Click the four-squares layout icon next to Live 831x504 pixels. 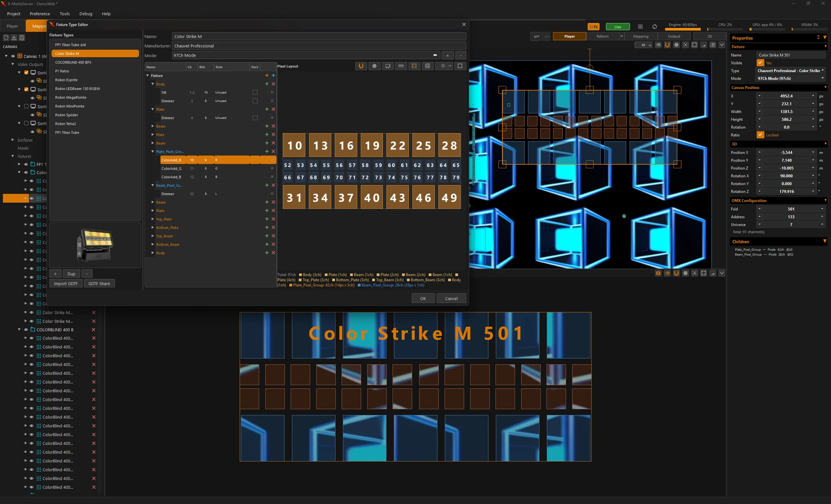point(640,27)
